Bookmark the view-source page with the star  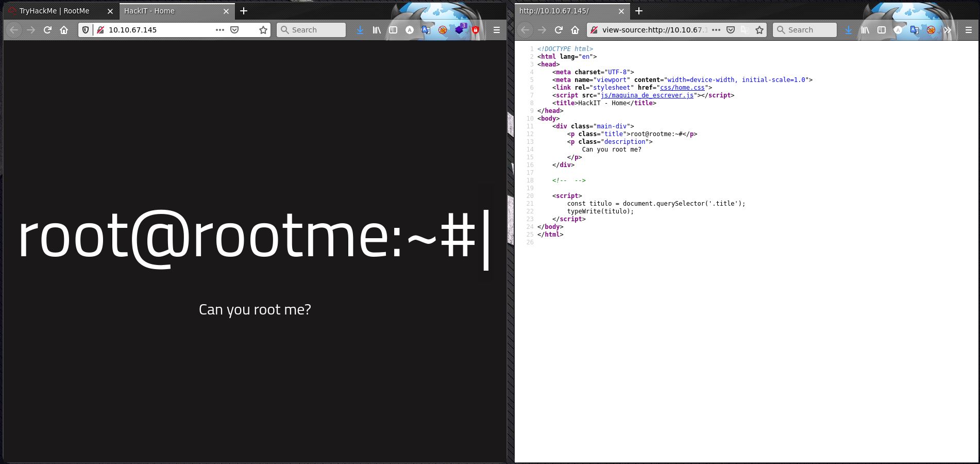759,30
